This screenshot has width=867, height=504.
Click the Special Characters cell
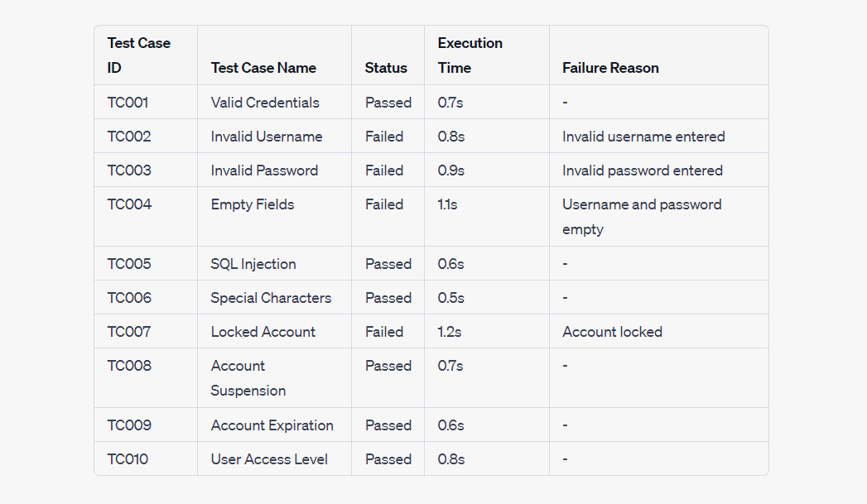tap(271, 298)
